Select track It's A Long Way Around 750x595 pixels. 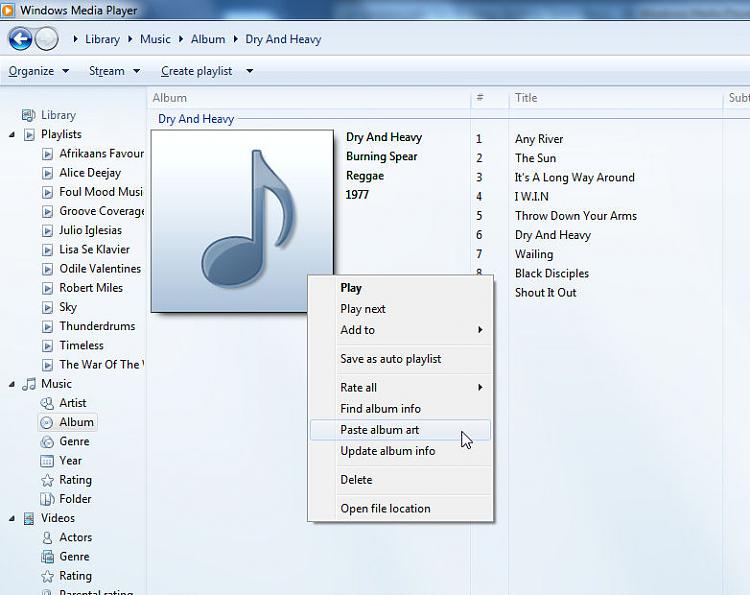pos(574,177)
